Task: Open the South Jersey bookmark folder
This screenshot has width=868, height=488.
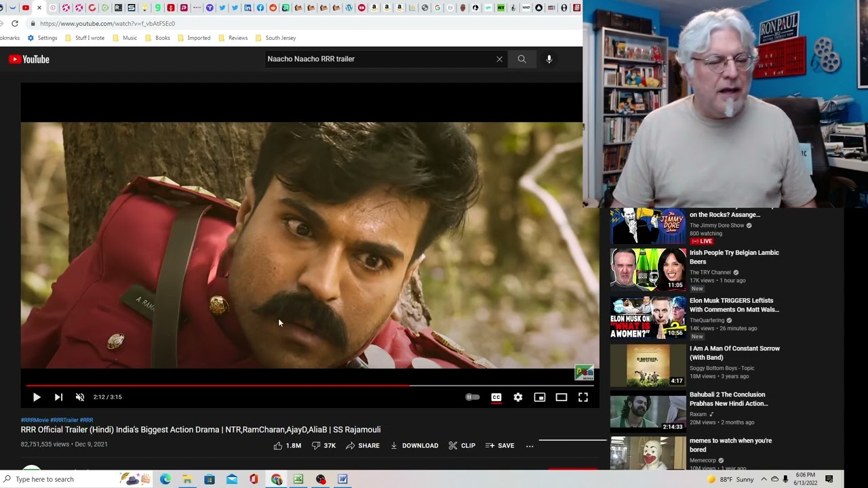Action: [275, 38]
